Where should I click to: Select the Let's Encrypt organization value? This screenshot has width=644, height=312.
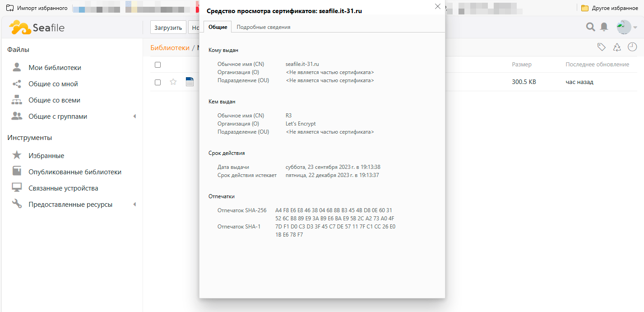(x=301, y=124)
